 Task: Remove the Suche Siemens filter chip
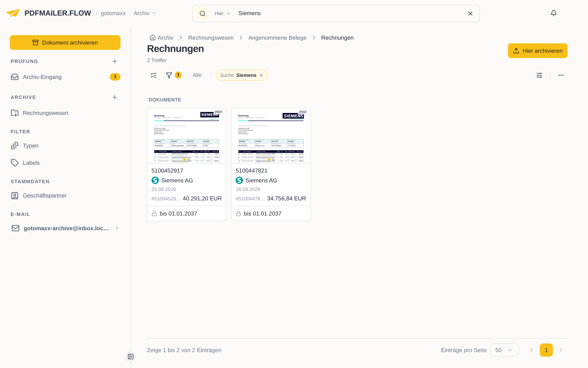click(261, 75)
